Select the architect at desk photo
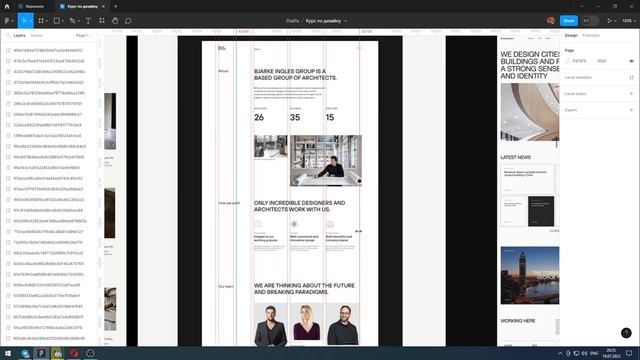This screenshot has width=640, height=360. [x=326, y=160]
